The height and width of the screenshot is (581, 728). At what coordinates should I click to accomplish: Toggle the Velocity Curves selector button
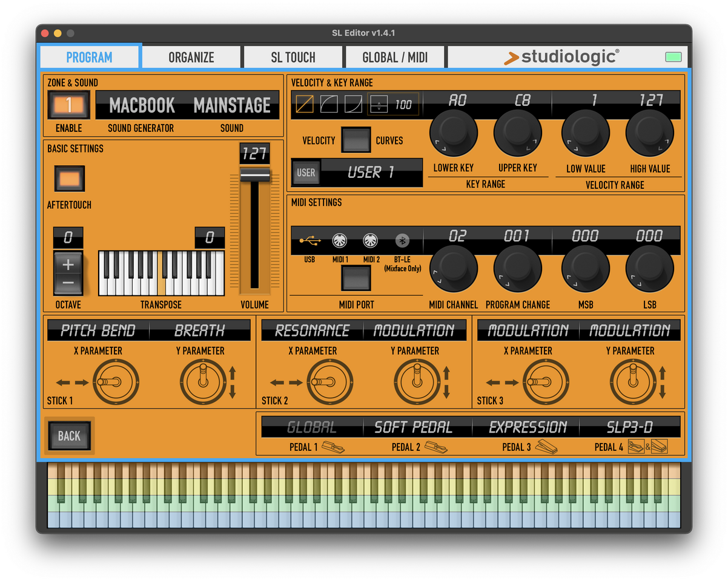(x=356, y=140)
